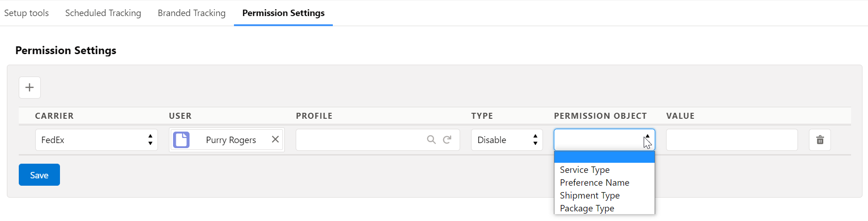Click the Permission Settings tab
The image size is (868, 221).
click(283, 13)
